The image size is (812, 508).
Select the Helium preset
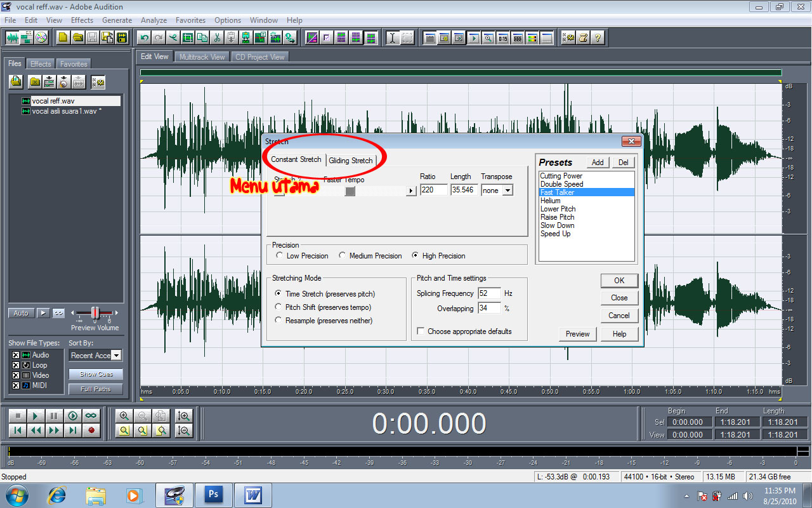pos(551,201)
